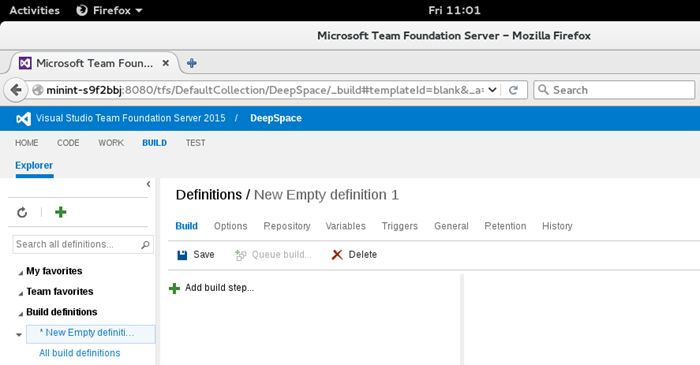Click the Fri 11:01 clock

tap(454, 10)
